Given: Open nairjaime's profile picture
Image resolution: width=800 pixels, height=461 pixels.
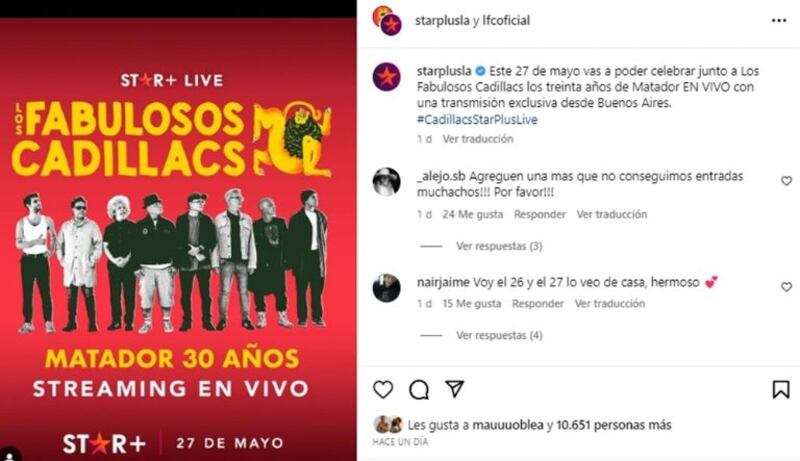Looking at the screenshot, I should pyautogui.click(x=386, y=288).
